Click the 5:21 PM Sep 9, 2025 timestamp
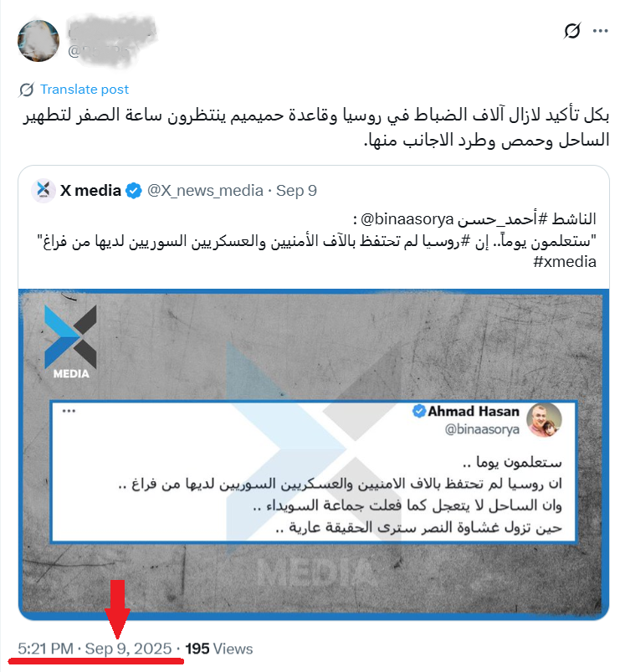 click(95, 649)
